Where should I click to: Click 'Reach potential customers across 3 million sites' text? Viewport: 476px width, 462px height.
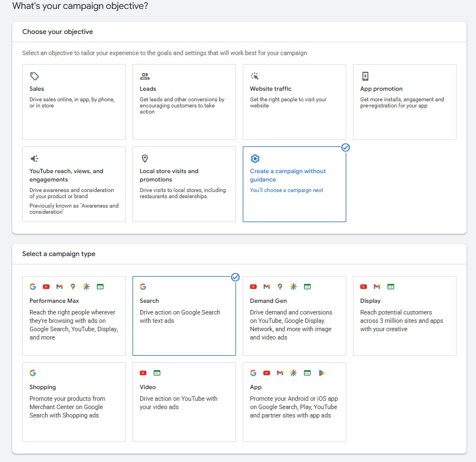401,321
